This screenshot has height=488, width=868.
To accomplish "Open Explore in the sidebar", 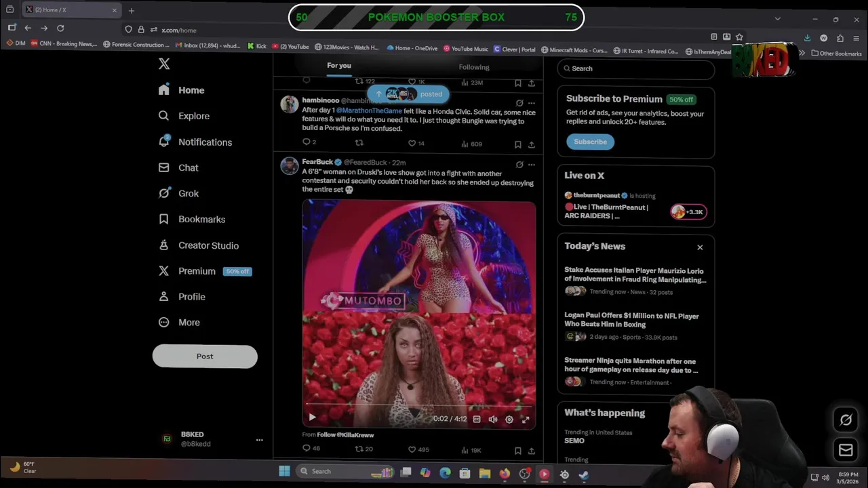I will click(x=184, y=116).
